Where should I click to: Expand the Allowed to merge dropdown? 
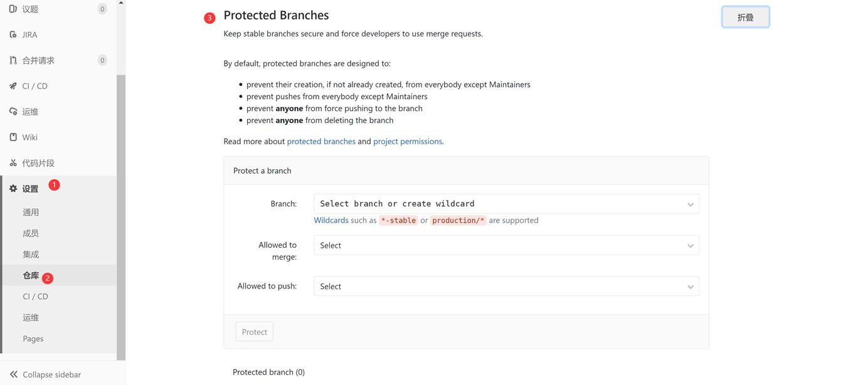(x=506, y=245)
